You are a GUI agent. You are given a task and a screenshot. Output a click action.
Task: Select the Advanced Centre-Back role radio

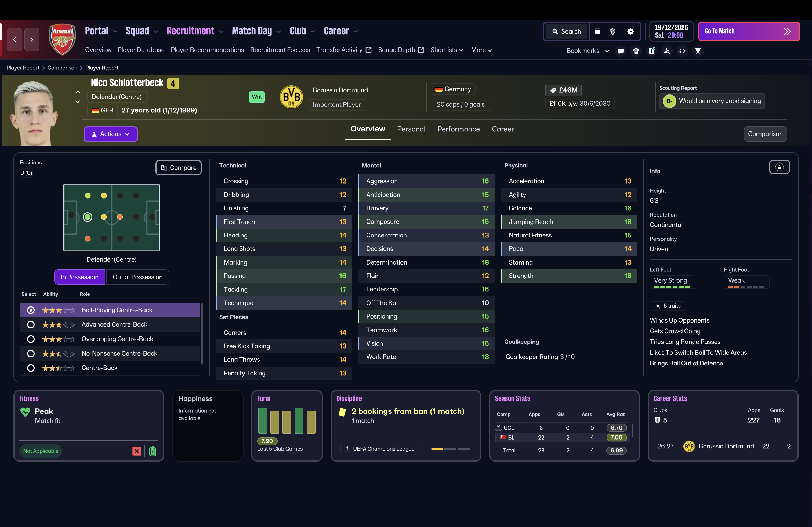[31, 324]
